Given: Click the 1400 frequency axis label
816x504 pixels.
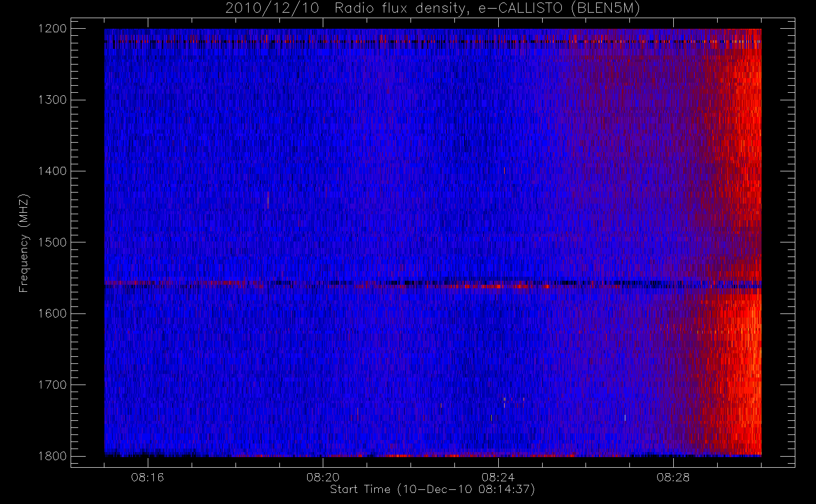Looking at the screenshot, I should pos(52,171).
